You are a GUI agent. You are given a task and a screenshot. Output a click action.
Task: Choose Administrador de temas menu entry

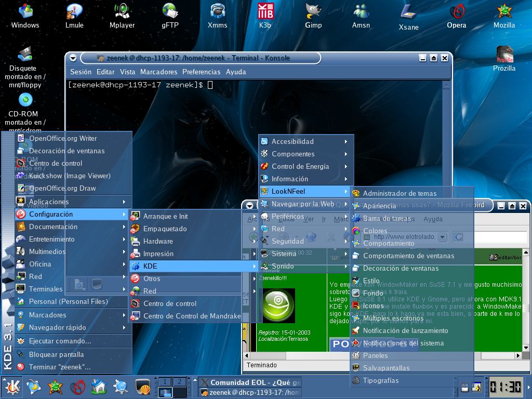click(400, 193)
